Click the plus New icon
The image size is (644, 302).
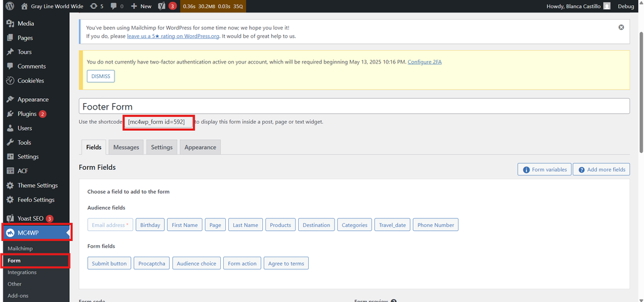134,6
